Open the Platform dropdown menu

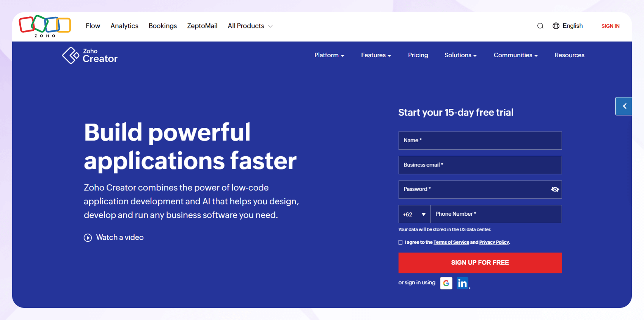[x=329, y=55]
